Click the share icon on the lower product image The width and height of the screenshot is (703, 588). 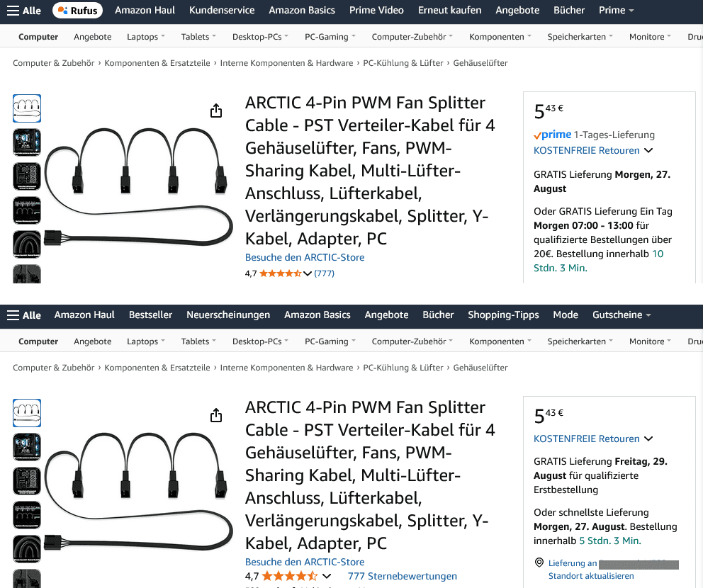(x=216, y=416)
